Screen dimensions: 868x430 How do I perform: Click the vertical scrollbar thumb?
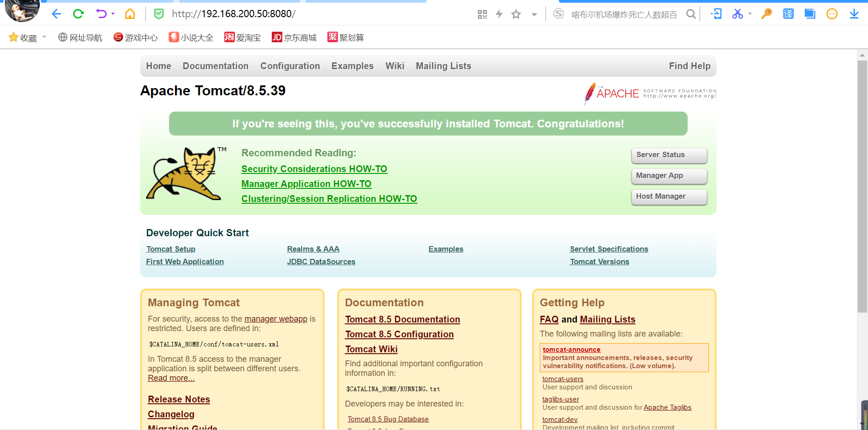[x=862, y=186]
